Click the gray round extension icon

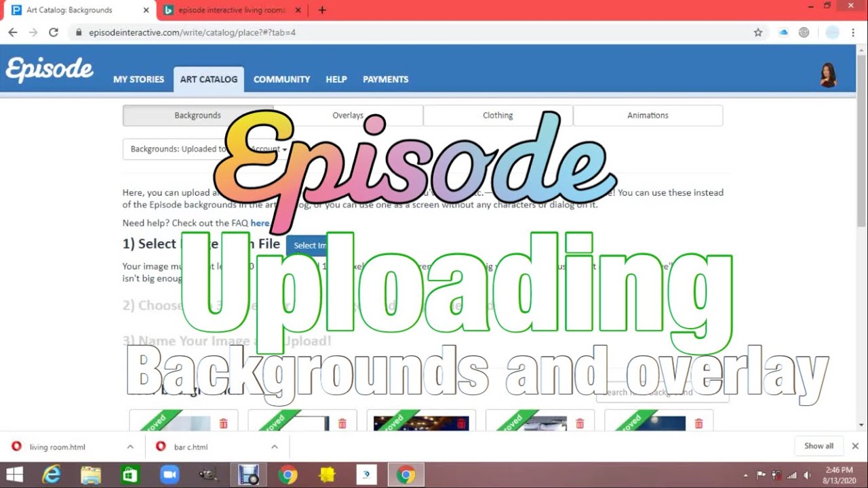[x=804, y=32]
